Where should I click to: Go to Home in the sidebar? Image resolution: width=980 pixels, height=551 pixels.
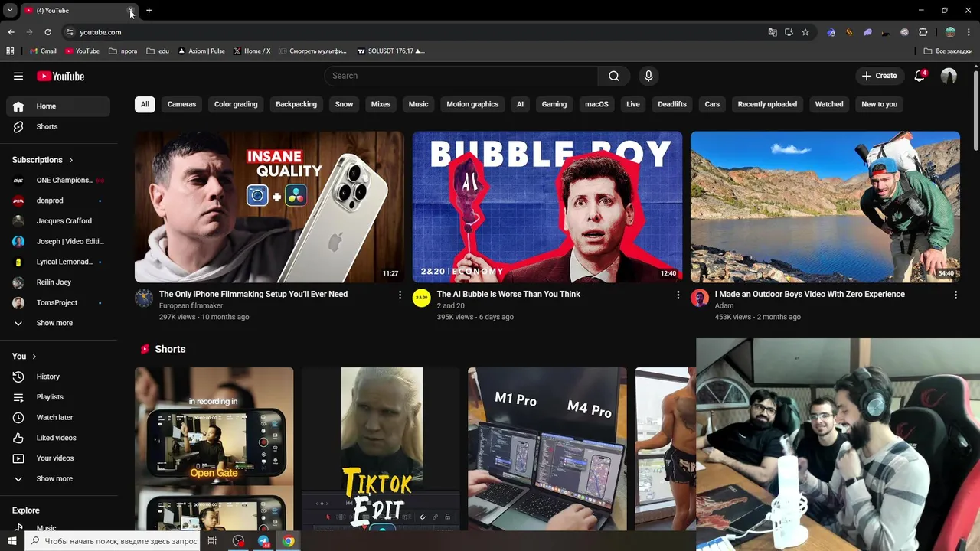[58, 106]
